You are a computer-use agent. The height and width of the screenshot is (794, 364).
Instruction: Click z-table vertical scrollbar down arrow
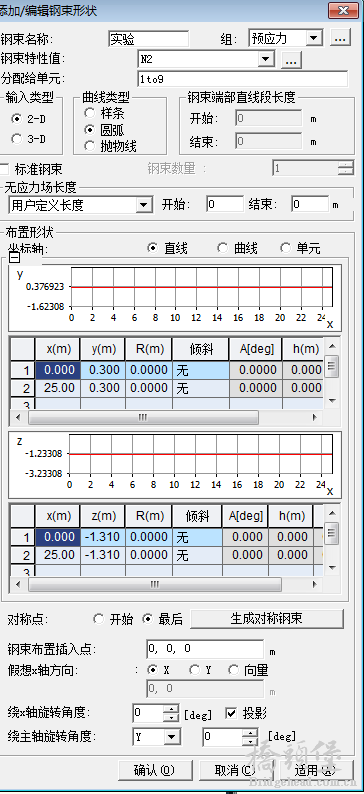tap(332, 568)
